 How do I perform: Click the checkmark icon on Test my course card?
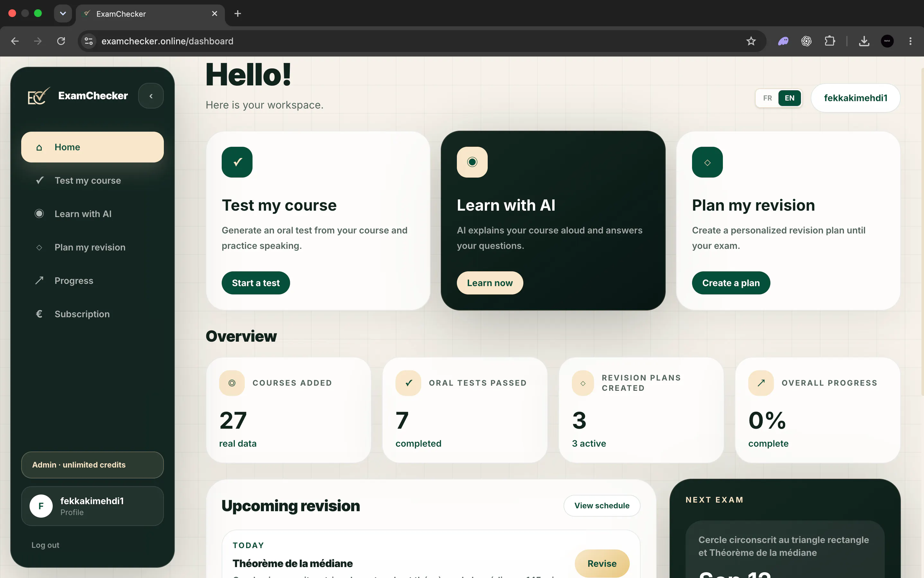click(x=237, y=162)
